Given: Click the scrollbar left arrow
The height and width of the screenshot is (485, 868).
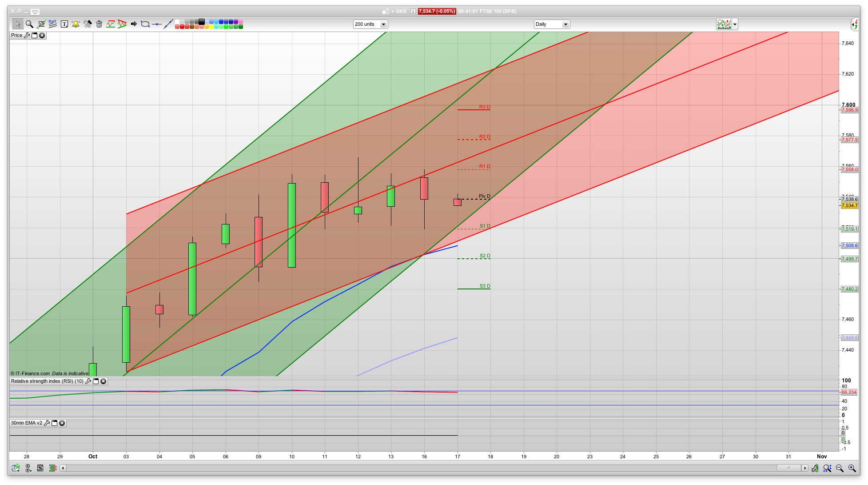Looking at the screenshot, I should click(63, 468).
